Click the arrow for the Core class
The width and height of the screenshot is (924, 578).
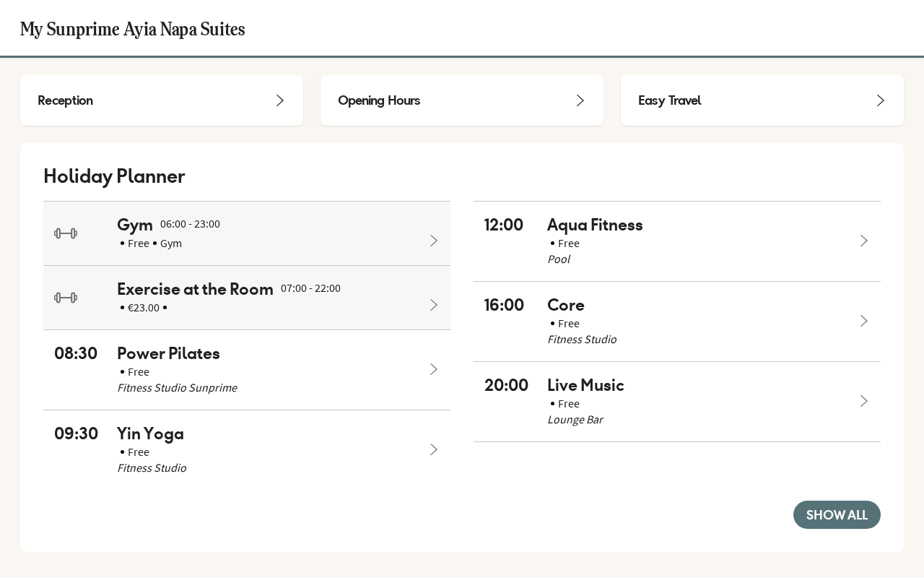(x=864, y=321)
